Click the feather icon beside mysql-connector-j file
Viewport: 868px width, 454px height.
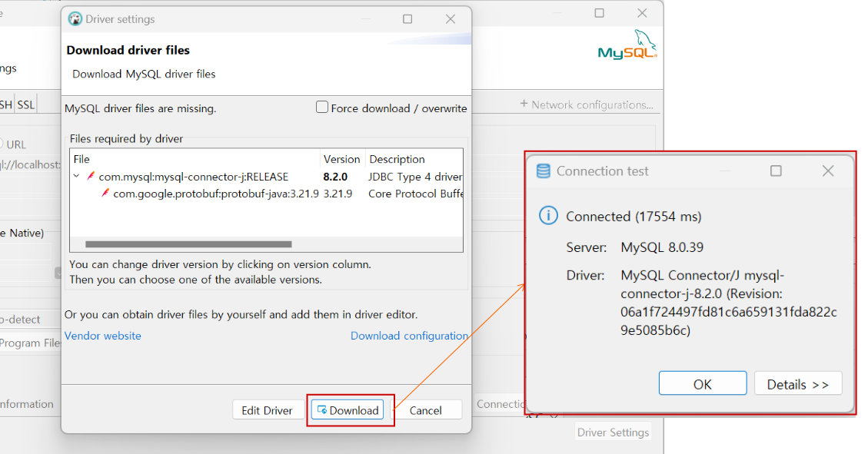[91, 177]
